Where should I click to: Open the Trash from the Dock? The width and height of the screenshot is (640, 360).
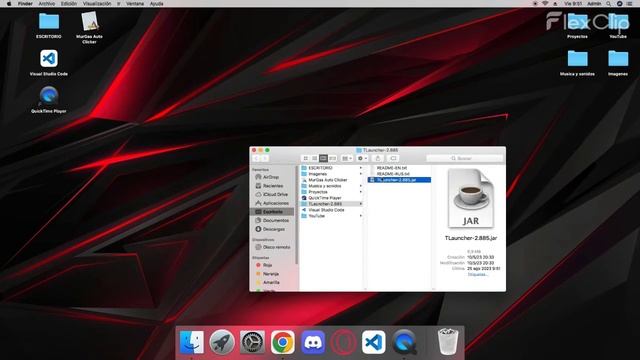448,342
